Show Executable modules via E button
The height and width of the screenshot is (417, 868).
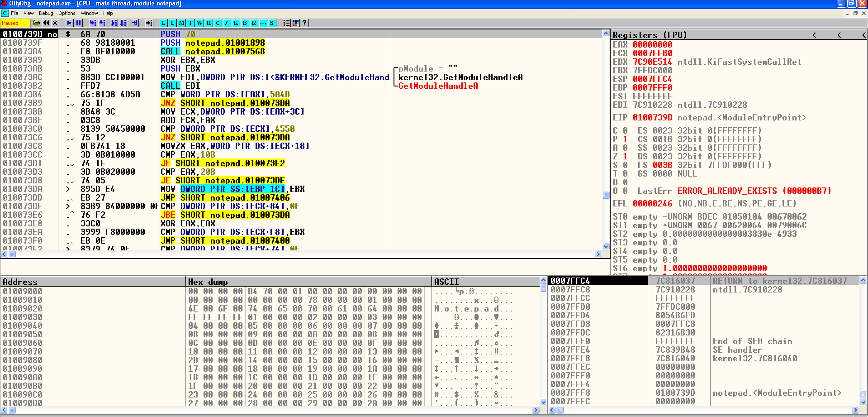pyautogui.click(x=172, y=23)
